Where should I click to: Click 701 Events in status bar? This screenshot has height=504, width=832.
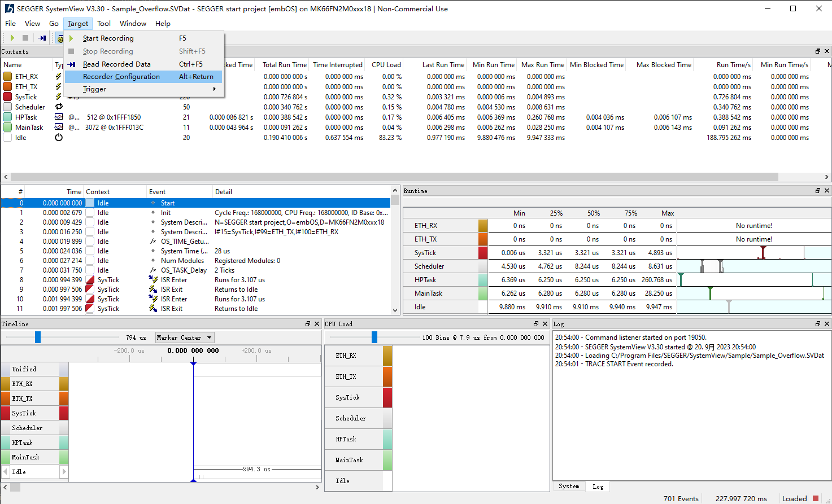681,498
